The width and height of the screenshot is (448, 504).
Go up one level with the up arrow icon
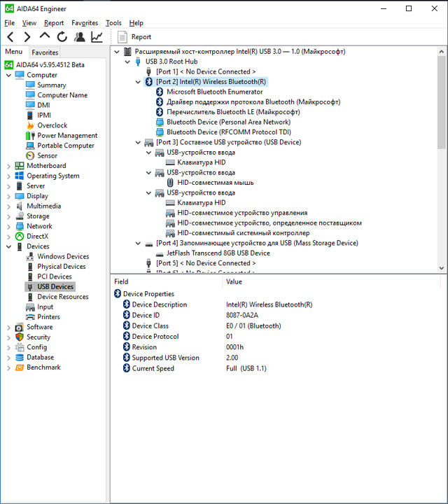45,36
